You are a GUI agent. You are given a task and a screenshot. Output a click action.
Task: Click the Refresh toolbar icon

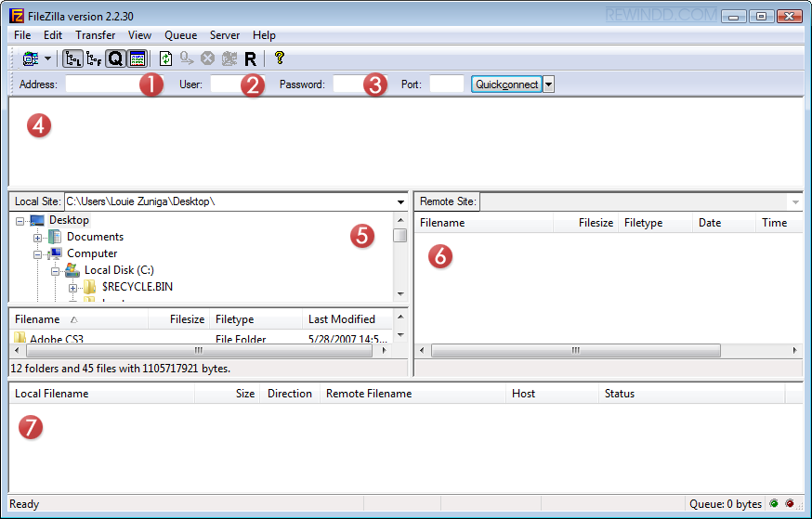pyautogui.click(x=165, y=58)
